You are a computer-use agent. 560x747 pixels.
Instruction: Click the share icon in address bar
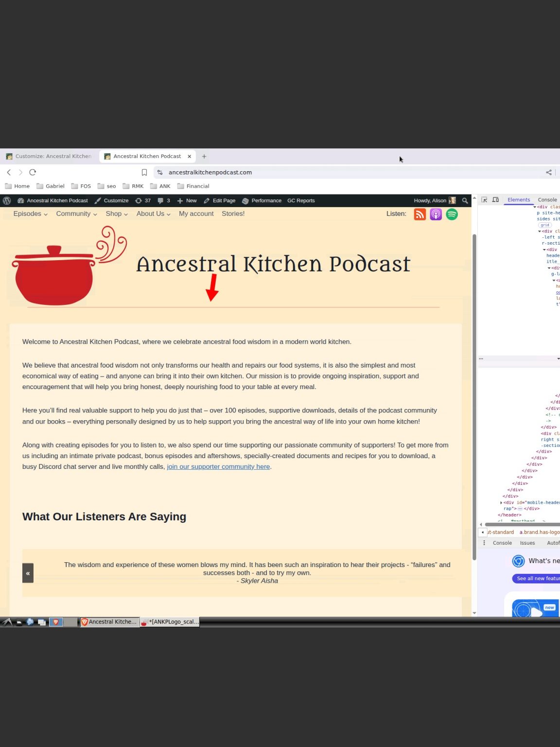pyautogui.click(x=549, y=172)
